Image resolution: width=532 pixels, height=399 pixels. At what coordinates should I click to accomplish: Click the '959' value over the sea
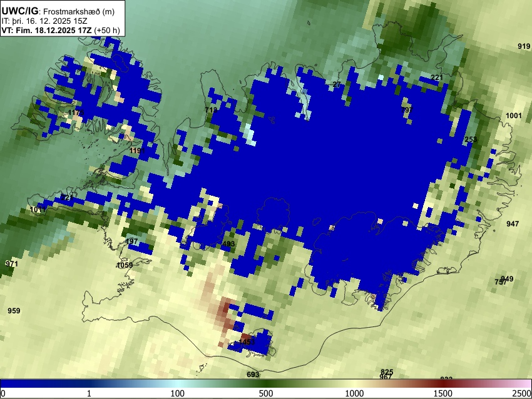14,311
